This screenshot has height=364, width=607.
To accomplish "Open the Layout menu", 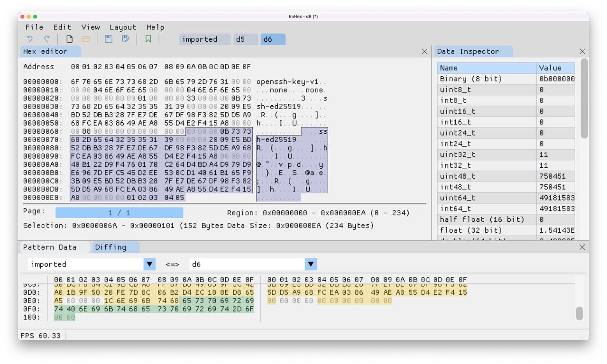I will (123, 27).
